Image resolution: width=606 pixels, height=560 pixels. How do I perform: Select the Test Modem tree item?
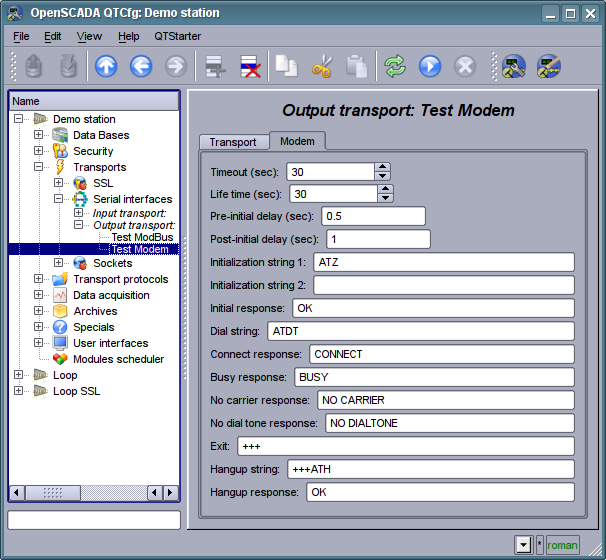(x=140, y=249)
